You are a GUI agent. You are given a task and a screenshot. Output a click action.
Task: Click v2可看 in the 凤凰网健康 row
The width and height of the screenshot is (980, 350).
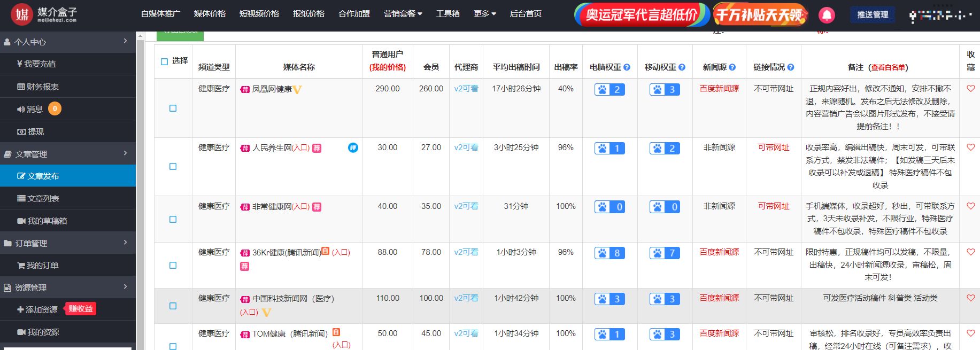click(x=466, y=89)
